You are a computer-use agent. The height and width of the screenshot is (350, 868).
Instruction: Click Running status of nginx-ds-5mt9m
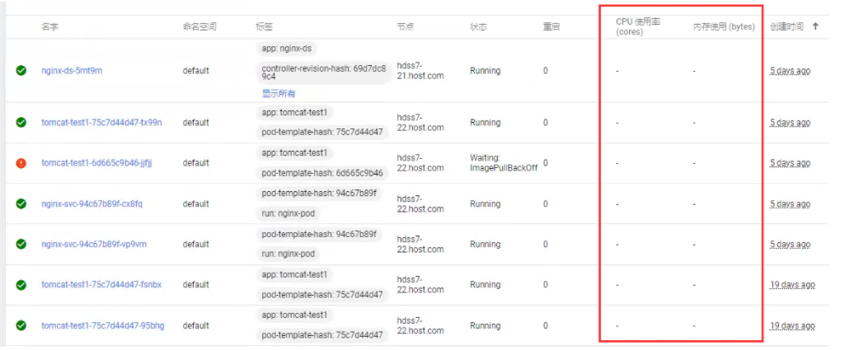point(485,71)
